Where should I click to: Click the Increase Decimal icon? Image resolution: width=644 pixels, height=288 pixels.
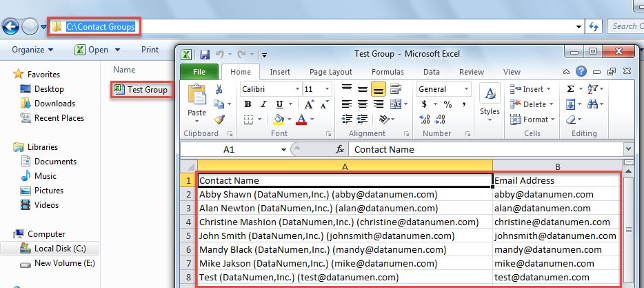[x=425, y=119]
